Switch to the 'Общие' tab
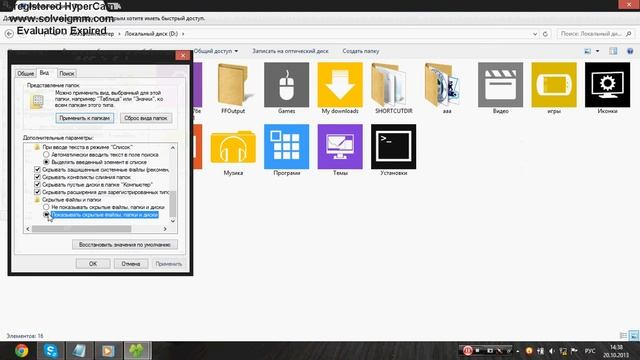The image size is (640, 360). pyautogui.click(x=25, y=73)
